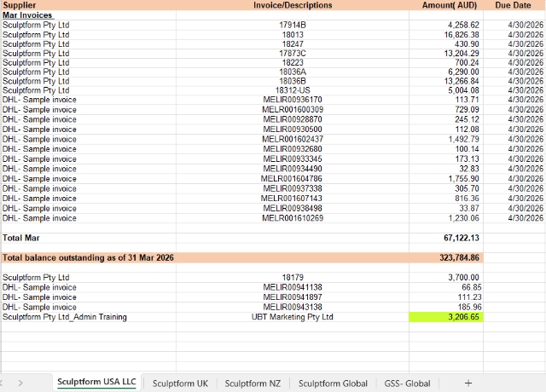
Task: Click amount cell 13,266.84
Action: click(x=446, y=81)
